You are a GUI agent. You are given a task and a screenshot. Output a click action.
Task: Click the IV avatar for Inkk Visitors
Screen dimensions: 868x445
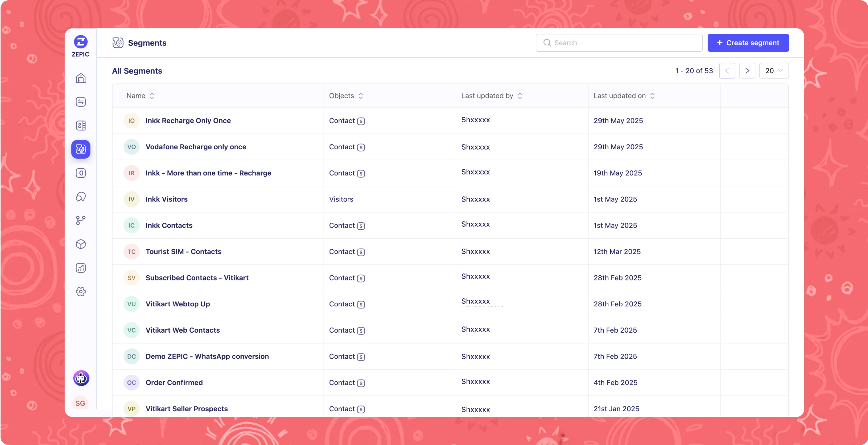pyautogui.click(x=131, y=199)
